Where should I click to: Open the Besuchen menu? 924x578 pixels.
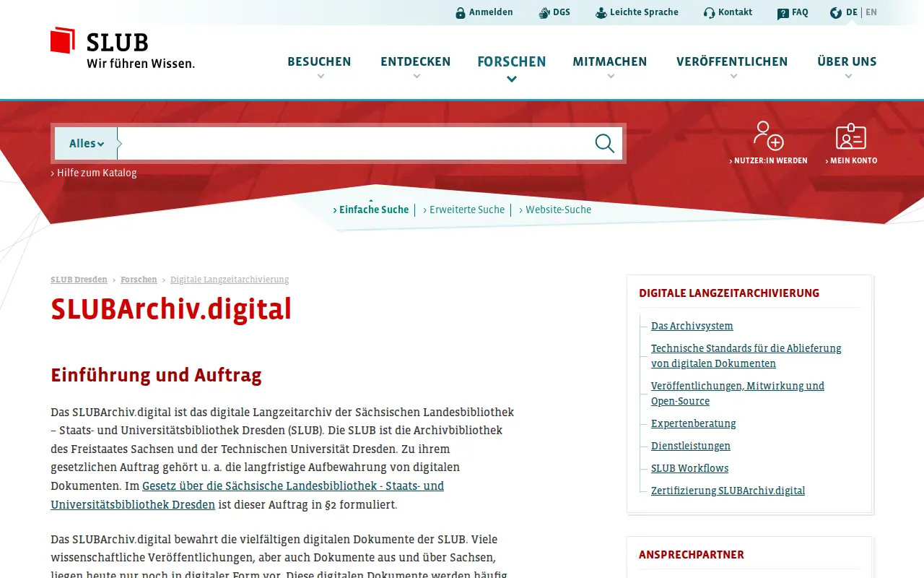tap(319, 62)
